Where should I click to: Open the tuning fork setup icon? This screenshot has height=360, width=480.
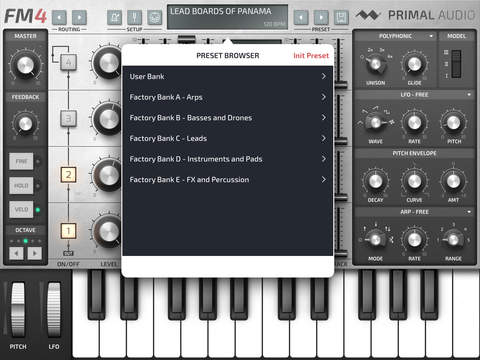[134, 17]
